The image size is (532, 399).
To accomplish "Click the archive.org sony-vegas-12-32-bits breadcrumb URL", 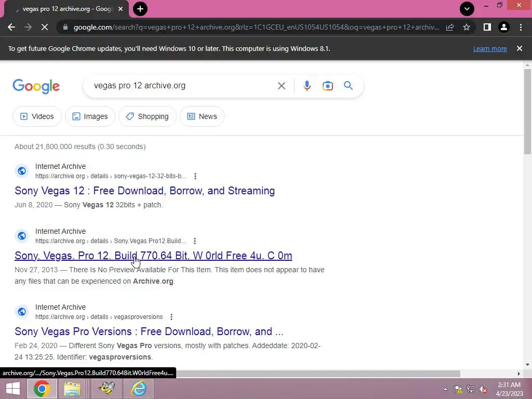I will click(x=111, y=176).
